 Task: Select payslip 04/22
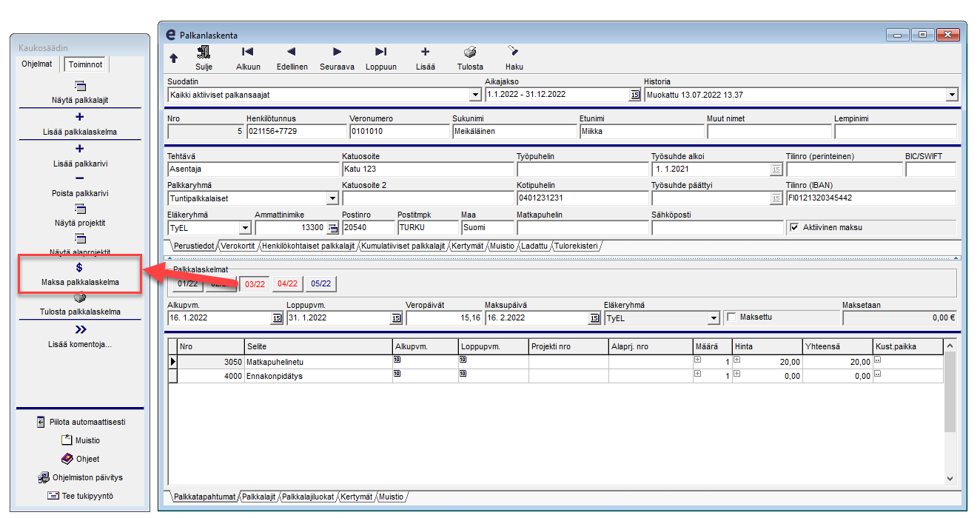pyautogui.click(x=287, y=283)
